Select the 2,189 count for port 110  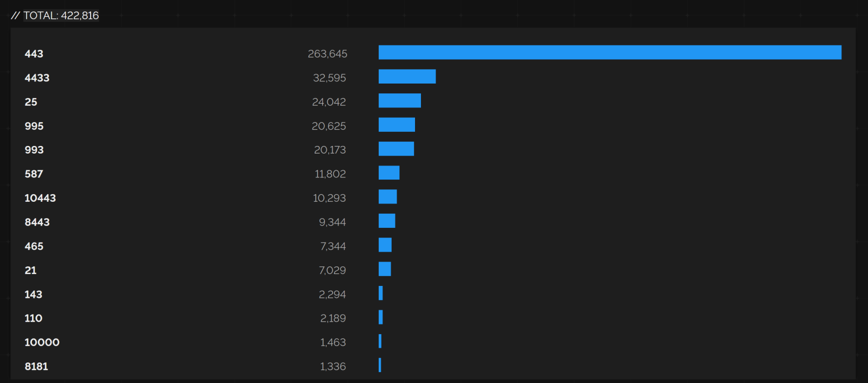click(x=333, y=318)
